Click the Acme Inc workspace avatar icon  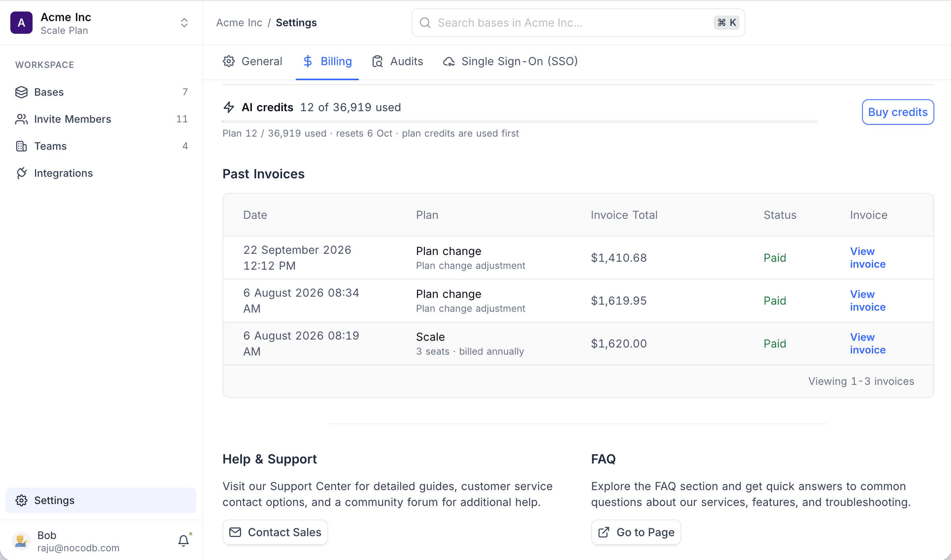coord(21,23)
